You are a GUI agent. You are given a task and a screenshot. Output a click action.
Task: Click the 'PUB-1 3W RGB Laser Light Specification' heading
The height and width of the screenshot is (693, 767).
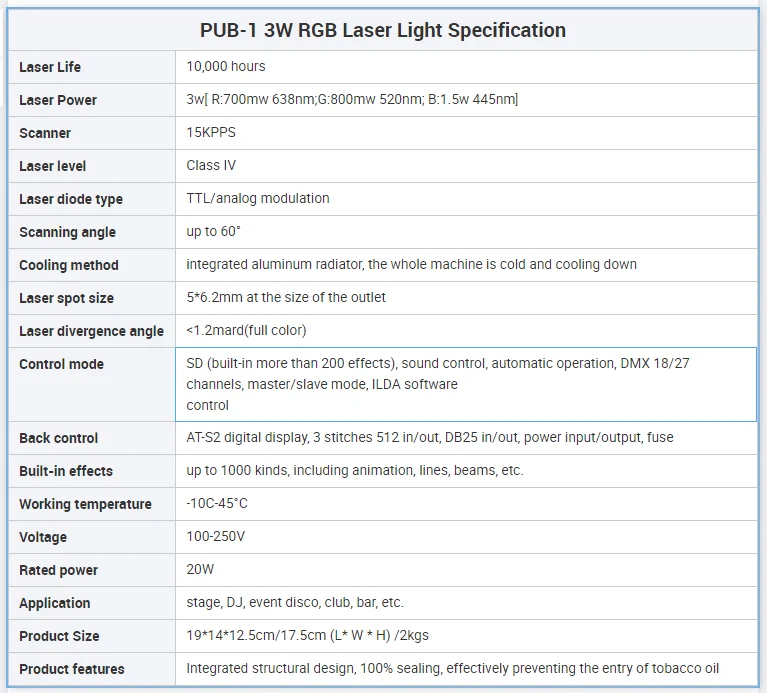tap(383, 30)
